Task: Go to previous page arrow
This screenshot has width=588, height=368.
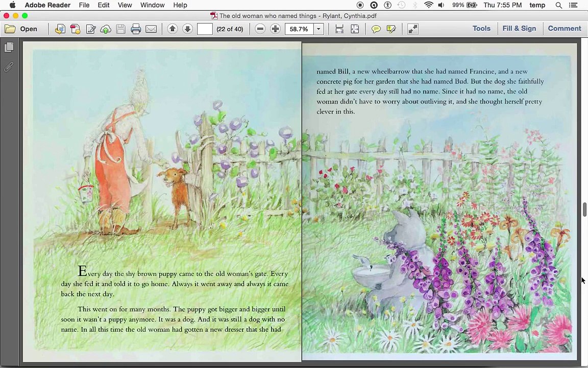Action: point(173,29)
